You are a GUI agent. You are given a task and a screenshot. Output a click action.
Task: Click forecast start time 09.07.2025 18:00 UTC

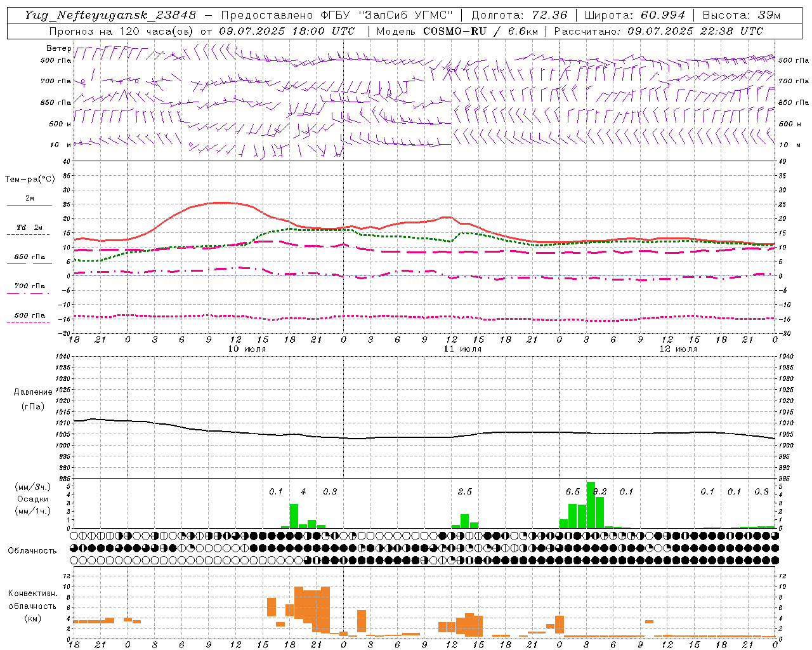(286, 31)
